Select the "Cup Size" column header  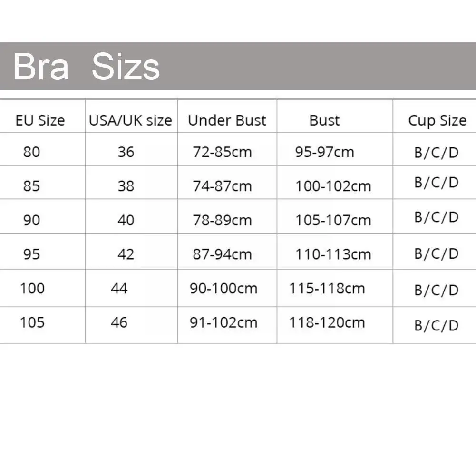(437, 121)
